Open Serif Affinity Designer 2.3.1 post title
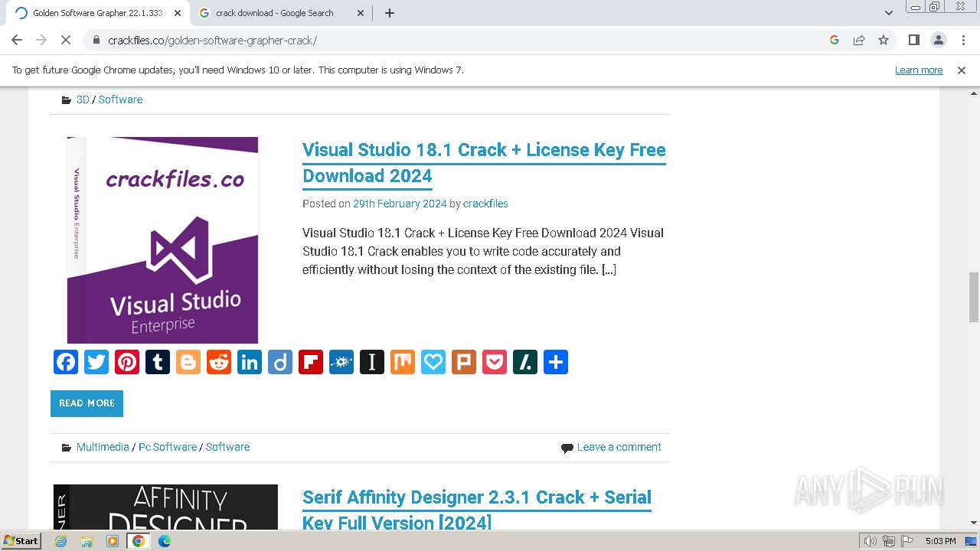Screen dimensions: 980x551 pyautogui.click(x=477, y=510)
